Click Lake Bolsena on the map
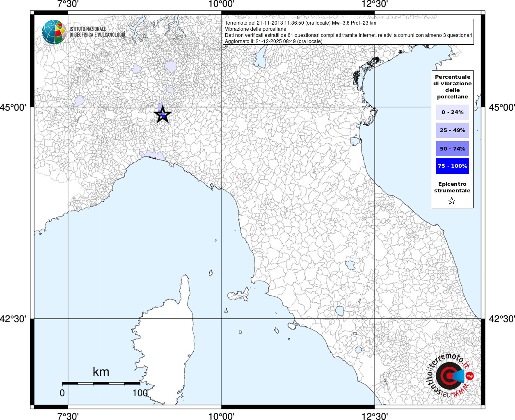This screenshot has width=515, height=420. point(339,310)
